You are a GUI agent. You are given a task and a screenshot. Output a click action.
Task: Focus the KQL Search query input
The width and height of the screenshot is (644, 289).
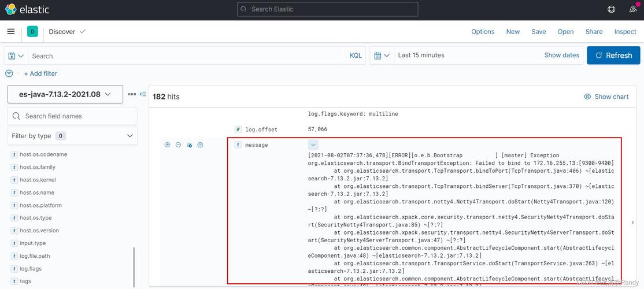(x=187, y=56)
